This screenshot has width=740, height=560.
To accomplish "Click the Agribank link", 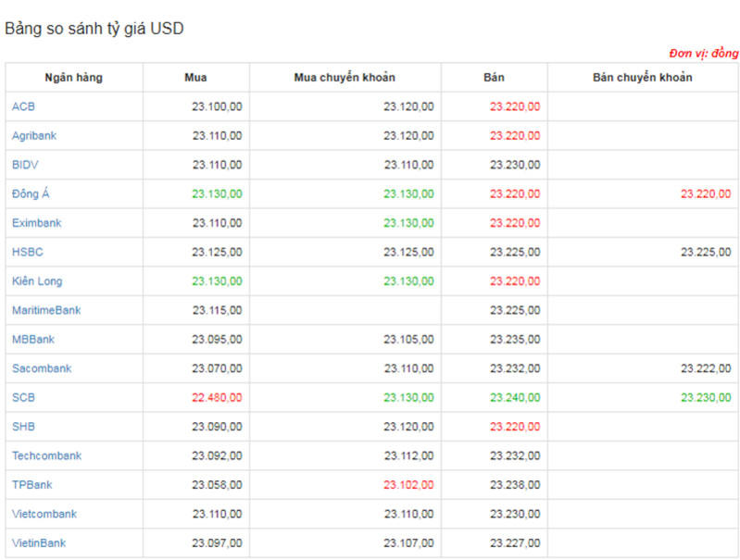I will point(34,136).
